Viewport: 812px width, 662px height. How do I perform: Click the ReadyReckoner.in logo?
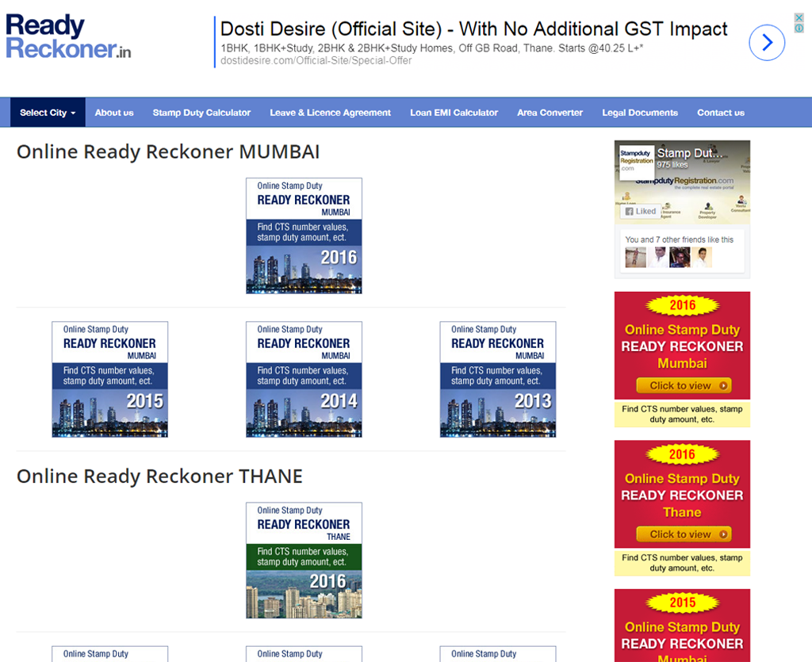tap(68, 36)
